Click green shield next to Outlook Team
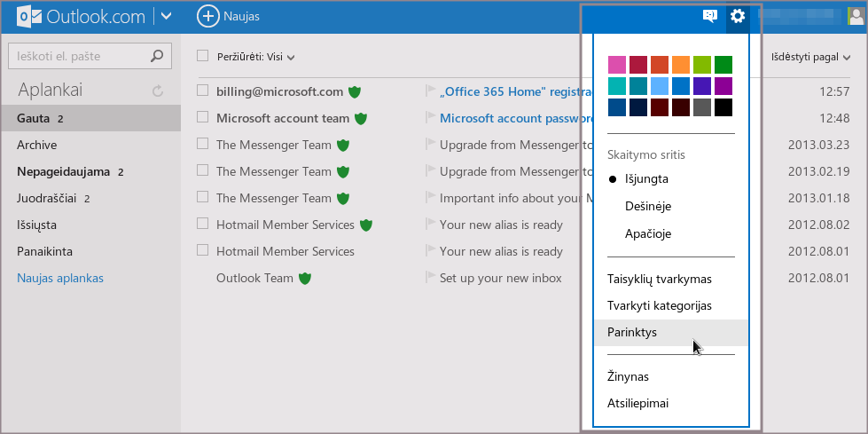This screenshot has width=868, height=434. (x=306, y=278)
